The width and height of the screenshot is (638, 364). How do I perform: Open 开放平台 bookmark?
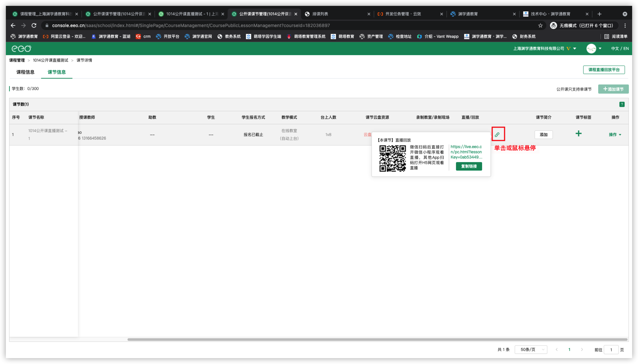pos(167,37)
